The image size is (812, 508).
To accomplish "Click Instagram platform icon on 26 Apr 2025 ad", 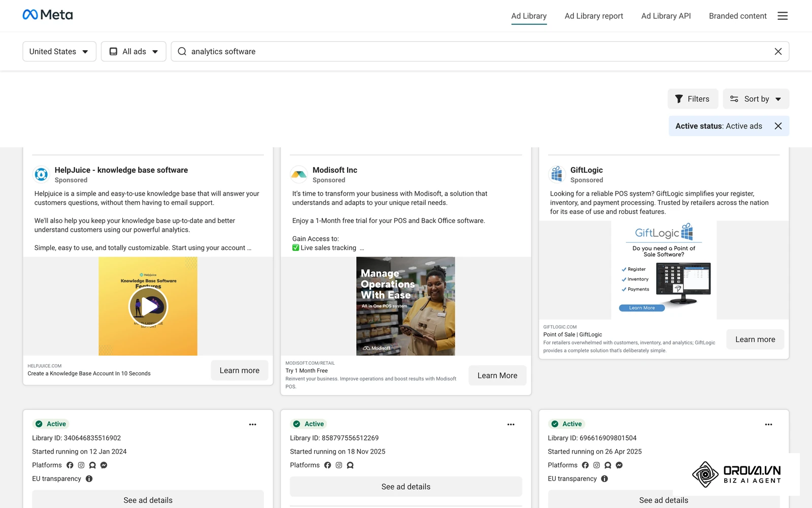I will click(x=597, y=465).
